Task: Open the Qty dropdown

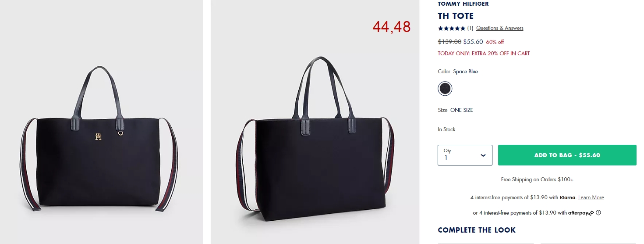Action: (x=465, y=155)
